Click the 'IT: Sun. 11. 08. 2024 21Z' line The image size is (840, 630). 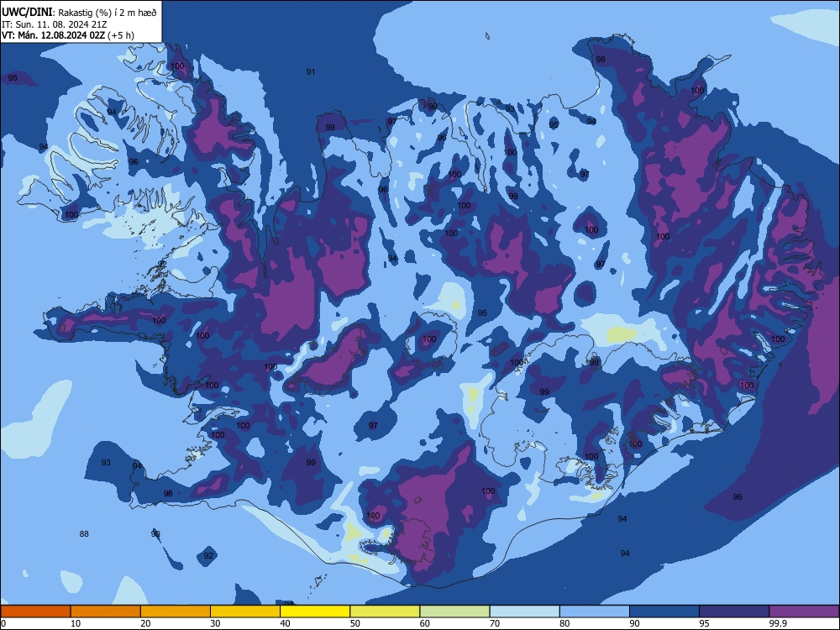[54, 24]
